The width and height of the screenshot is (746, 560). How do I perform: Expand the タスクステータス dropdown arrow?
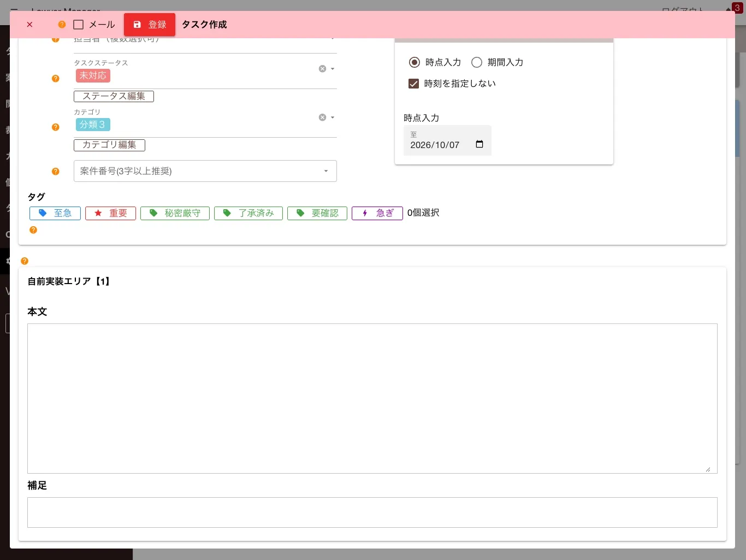click(333, 69)
